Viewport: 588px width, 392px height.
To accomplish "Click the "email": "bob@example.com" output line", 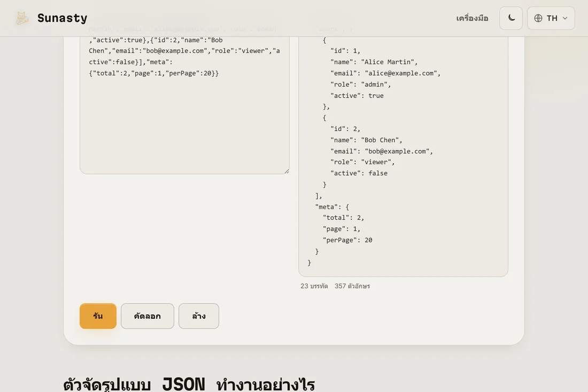I will [381, 151].
